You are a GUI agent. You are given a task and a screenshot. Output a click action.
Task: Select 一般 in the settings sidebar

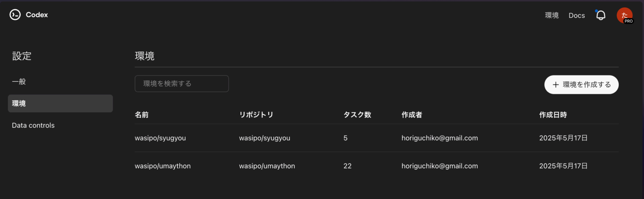tap(19, 82)
